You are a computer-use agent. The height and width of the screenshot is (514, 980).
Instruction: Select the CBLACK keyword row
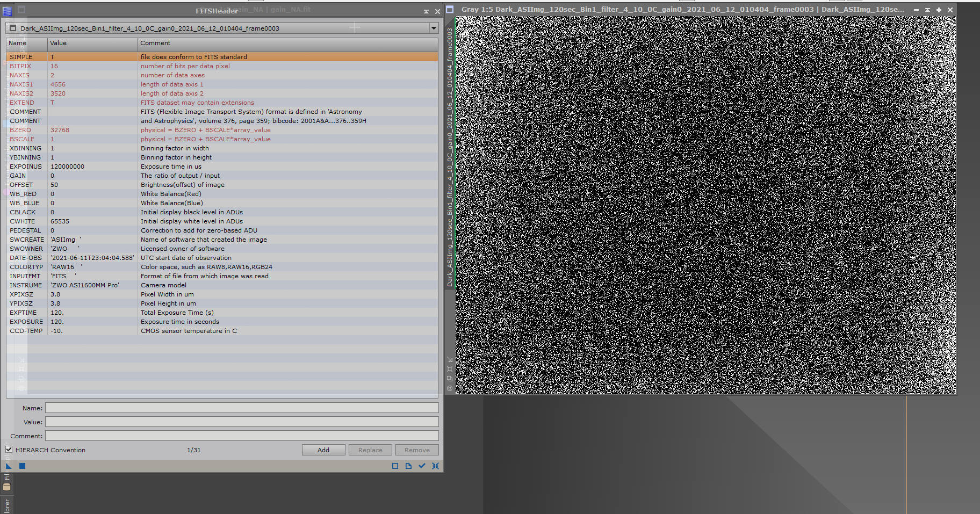point(222,212)
